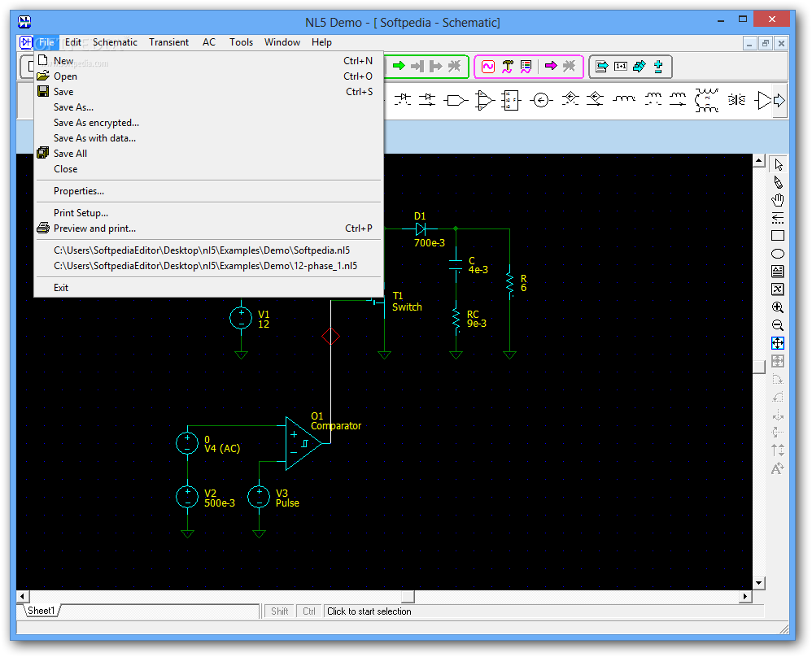Select the rectangle drawing tool
The height and width of the screenshot is (657, 812).
pyautogui.click(x=778, y=236)
